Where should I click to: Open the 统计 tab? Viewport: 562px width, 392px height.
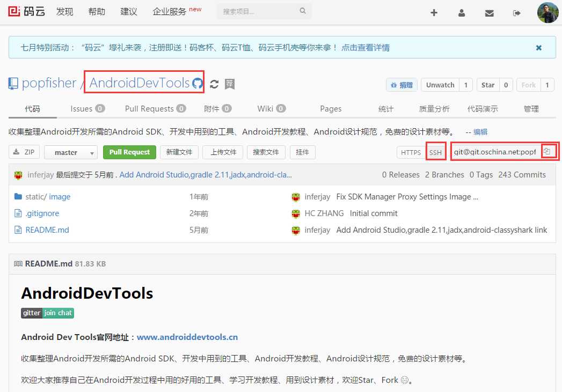click(385, 109)
